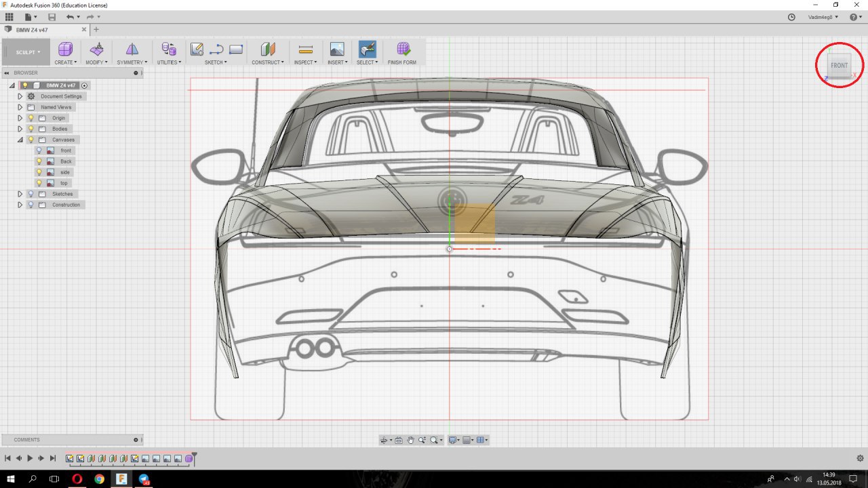Open the SKETCH menu

[x=216, y=62]
